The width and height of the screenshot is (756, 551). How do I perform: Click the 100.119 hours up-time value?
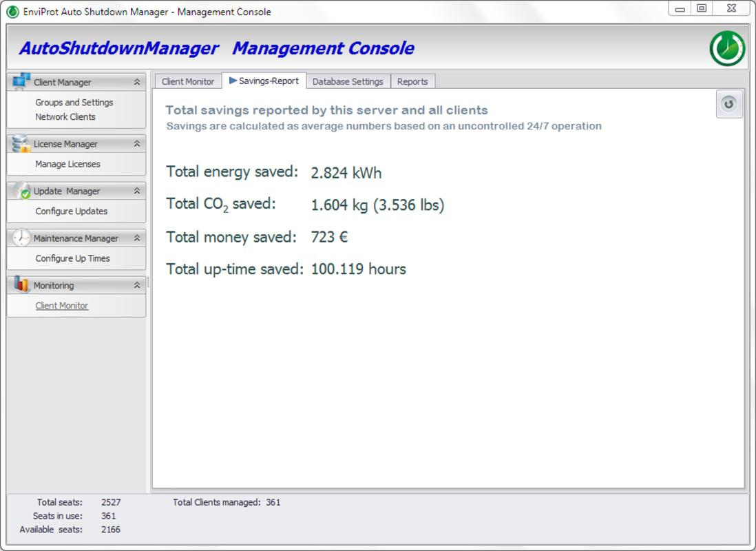(358, 269)
